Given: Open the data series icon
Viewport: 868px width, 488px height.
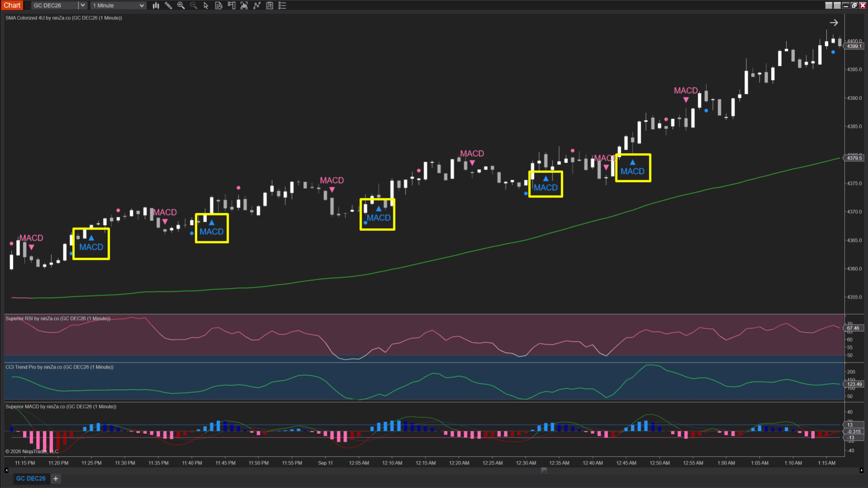Looking at the screenshot, I should (244, 5).
